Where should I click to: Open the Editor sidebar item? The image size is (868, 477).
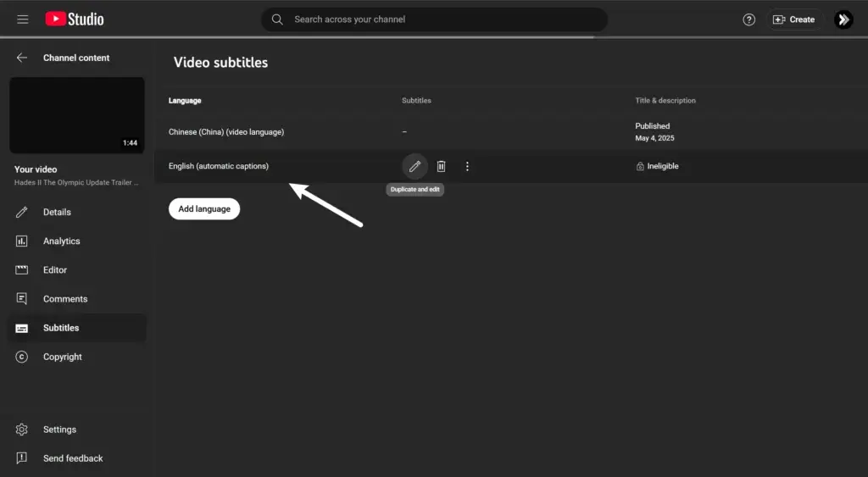tap(55, 269)
